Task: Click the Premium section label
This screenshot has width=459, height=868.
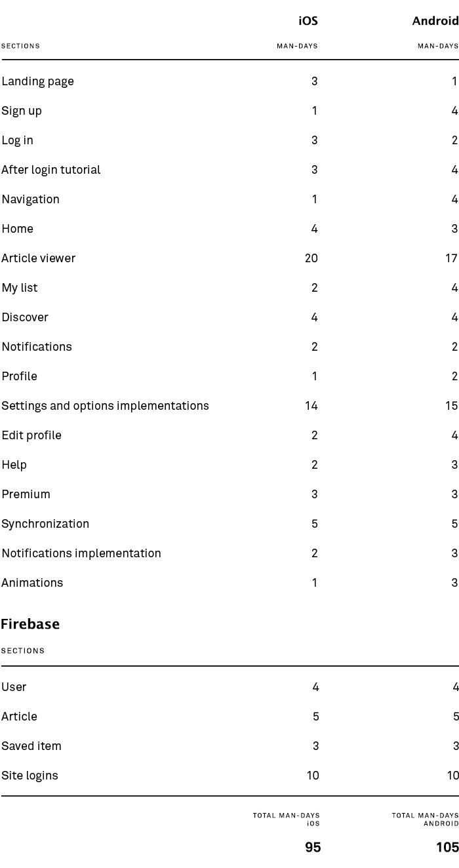Action: pos(26,494)
